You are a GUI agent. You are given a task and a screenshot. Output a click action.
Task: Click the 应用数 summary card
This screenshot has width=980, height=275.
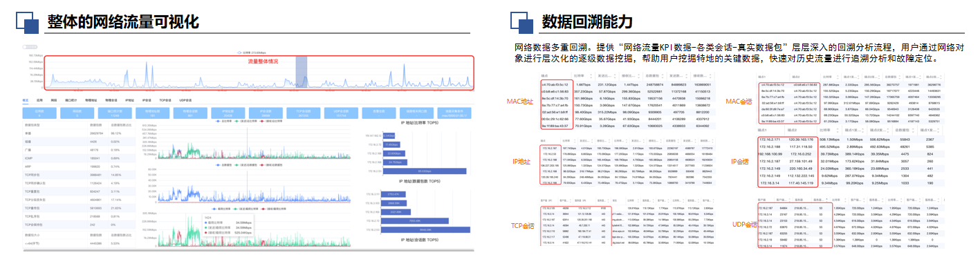[x=39, y=113]
